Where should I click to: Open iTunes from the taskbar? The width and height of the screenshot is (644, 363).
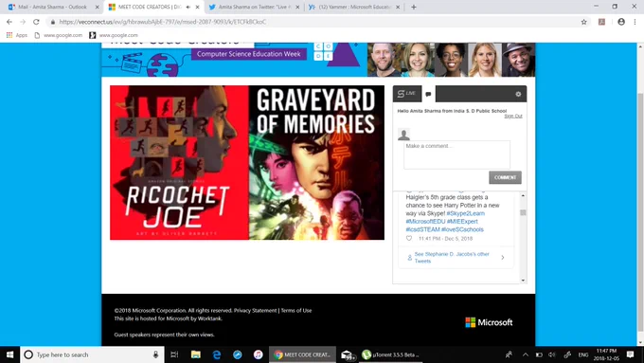tap(258, 354)
